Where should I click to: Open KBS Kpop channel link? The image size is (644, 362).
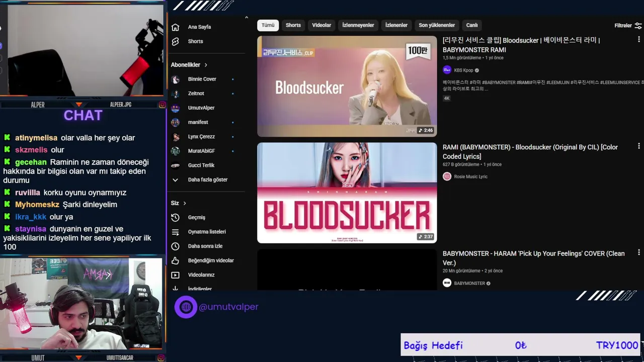coord(464,70)
